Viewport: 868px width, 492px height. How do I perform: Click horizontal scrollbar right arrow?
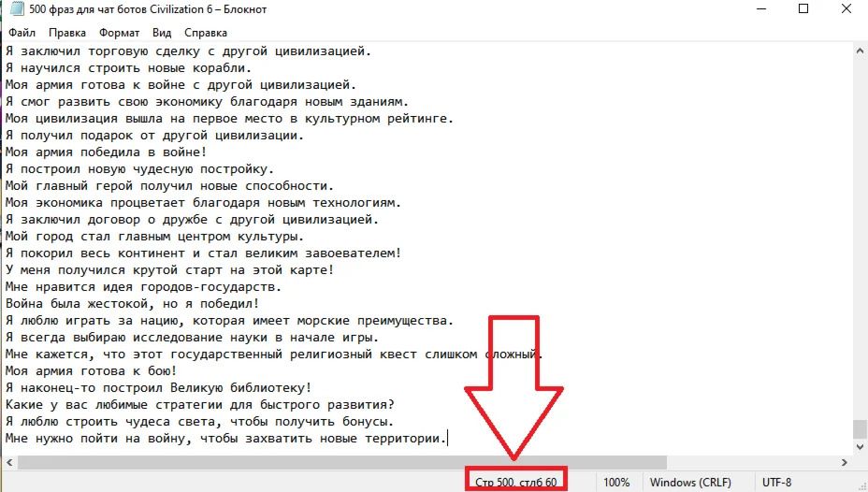click(x=845, y=462)
